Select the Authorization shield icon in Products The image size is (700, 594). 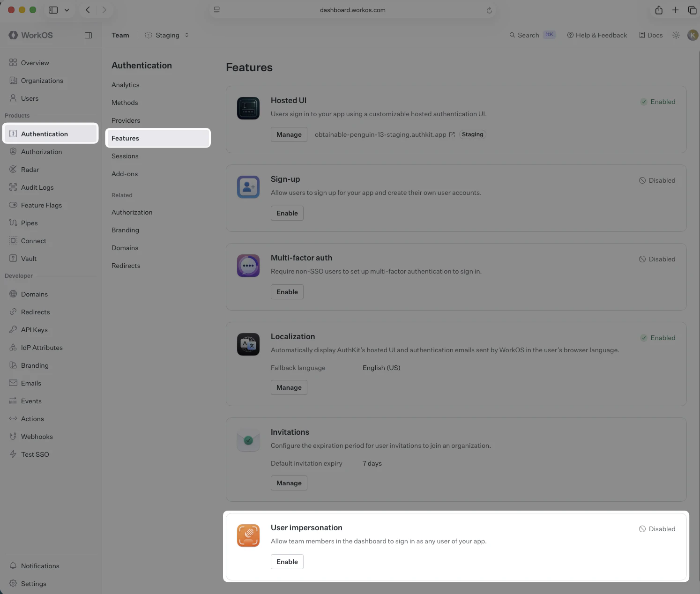click(x=13, y=152)
